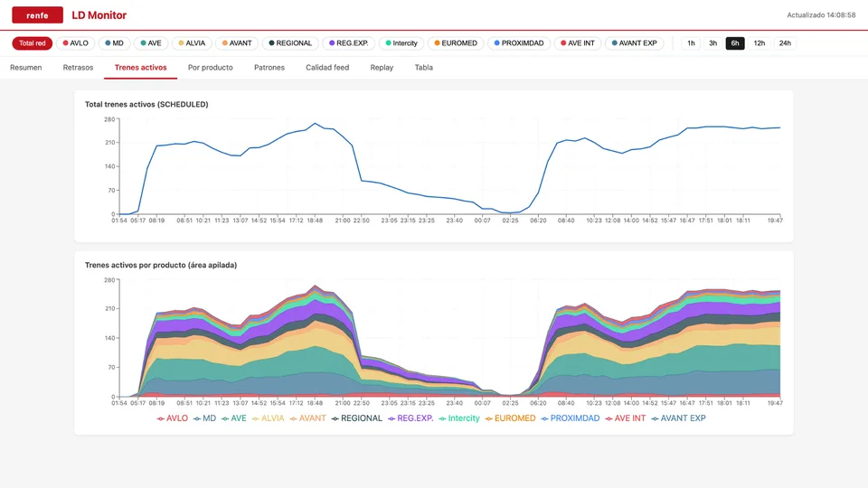The height and width of the screenshot is (488, 868).
Task: Choose the 24h time range
Action: 785,43
